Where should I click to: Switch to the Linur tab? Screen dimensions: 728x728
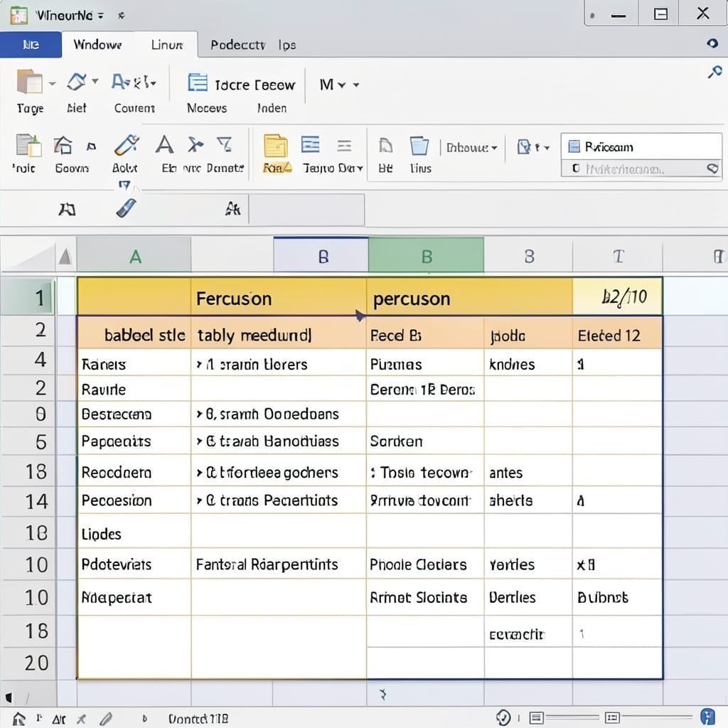coord(167,45)
